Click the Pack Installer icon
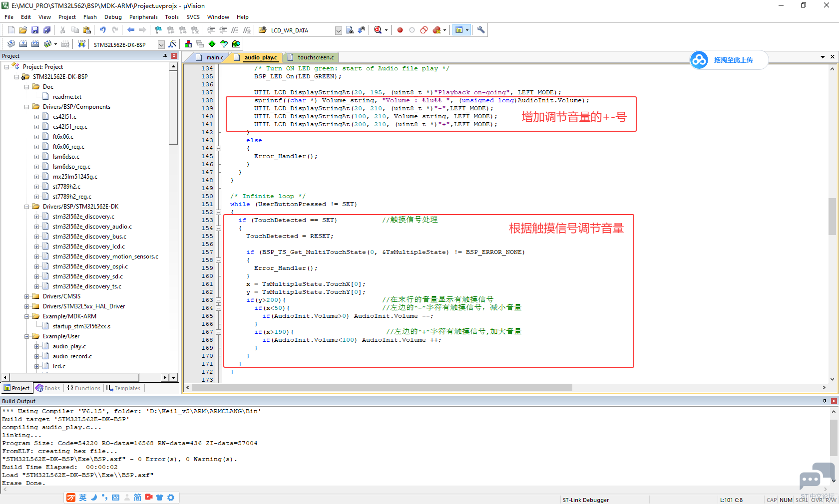The height and width of the screenshot is (504, 839). [236, 44]
